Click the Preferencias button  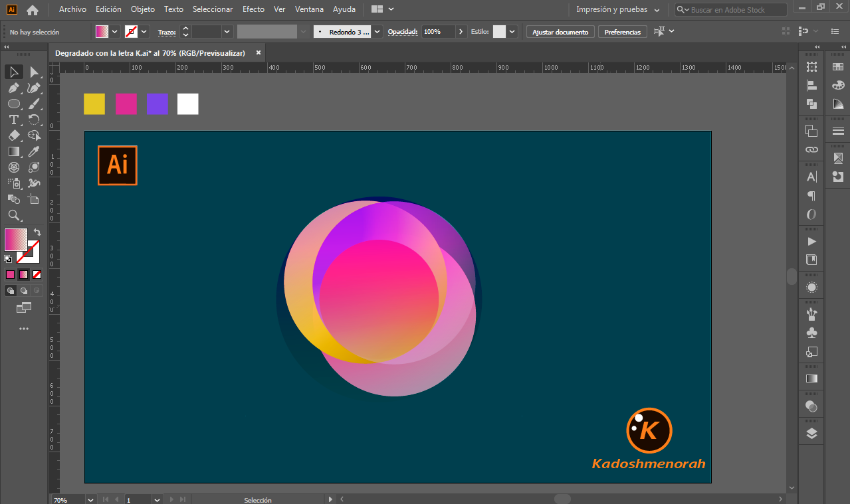point(623,32)
